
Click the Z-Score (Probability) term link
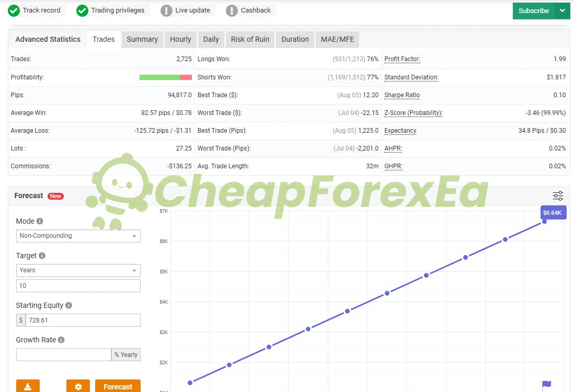click(x=414, y=113)
